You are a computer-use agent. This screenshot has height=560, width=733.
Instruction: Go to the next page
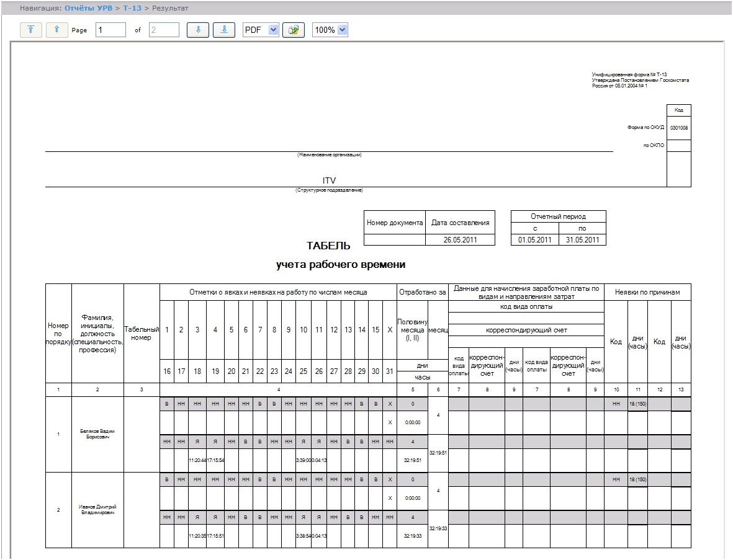(x=198, y=30)
